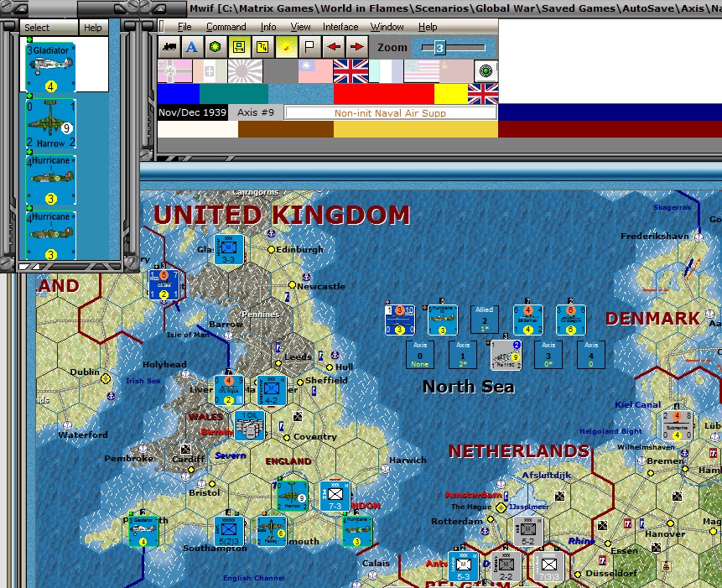Click the blue color bar below the flags
Screen dimensions: 722x588
coord(179,94)
